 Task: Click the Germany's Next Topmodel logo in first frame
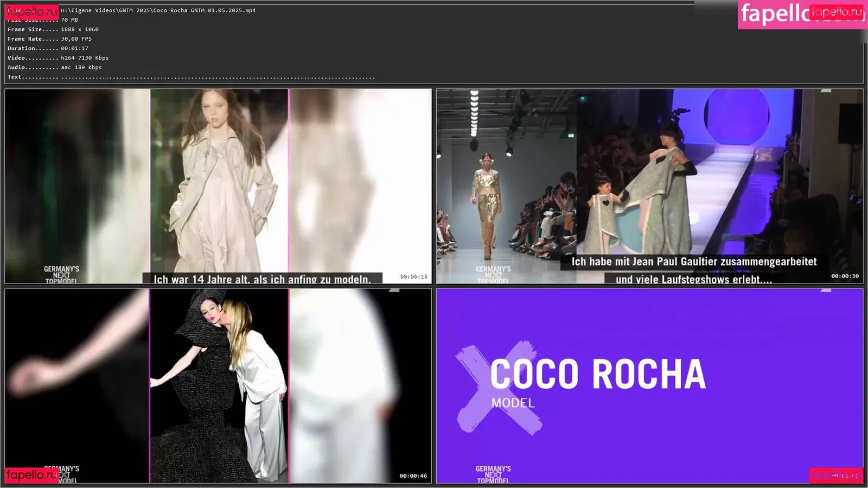[x=61, y=275]
